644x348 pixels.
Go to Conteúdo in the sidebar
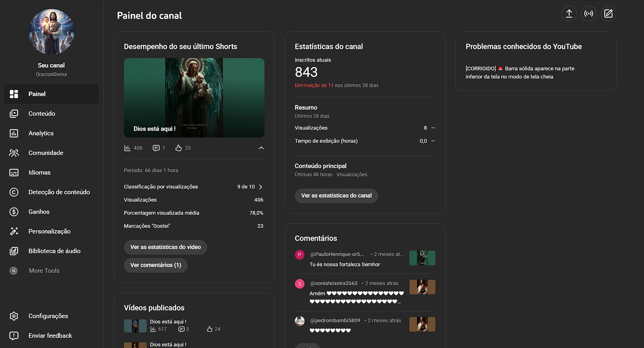(x=52, y=114)
